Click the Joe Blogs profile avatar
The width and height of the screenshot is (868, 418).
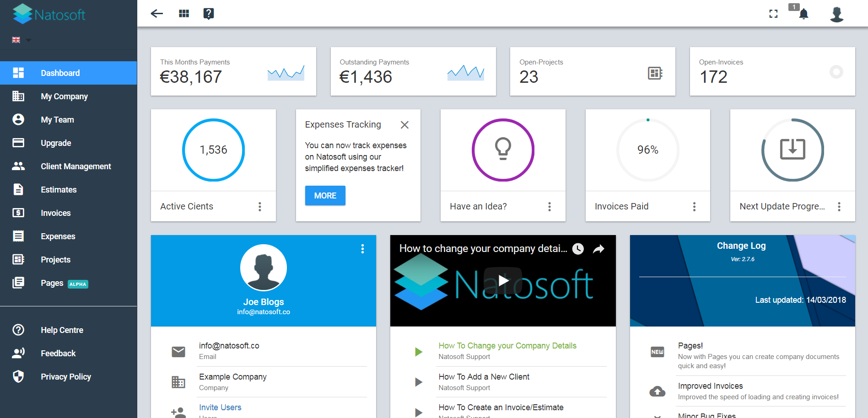(x=264, y=268)
